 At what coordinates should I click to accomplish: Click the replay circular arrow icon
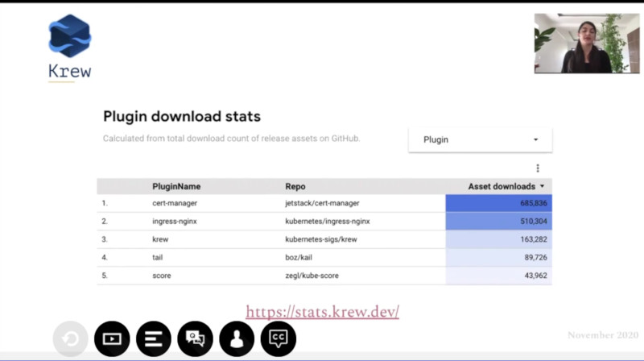(x=70, y=338)
